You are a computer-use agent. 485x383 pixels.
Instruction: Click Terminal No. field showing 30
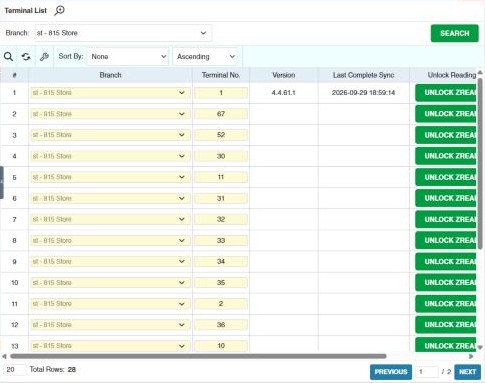pyautogui.click(x=221, y=156)
